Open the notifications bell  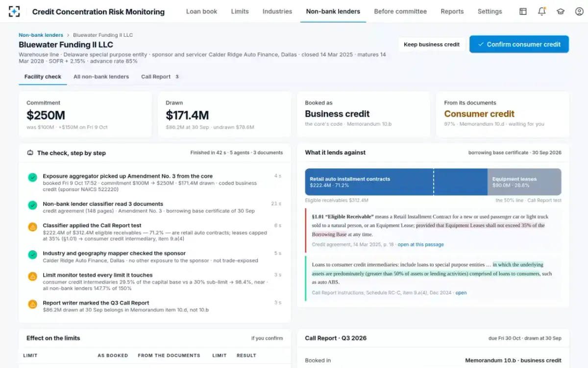pos(541,11)
